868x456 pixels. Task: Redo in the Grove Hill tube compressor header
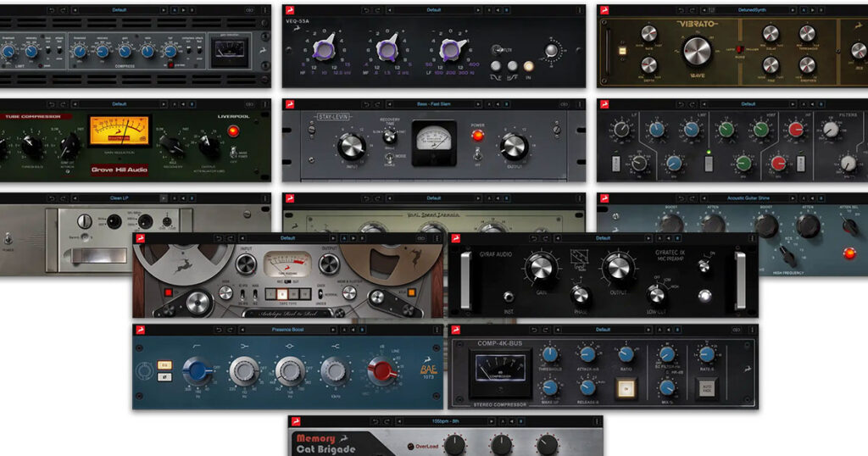pyautogui.click(x=63, y=104)
